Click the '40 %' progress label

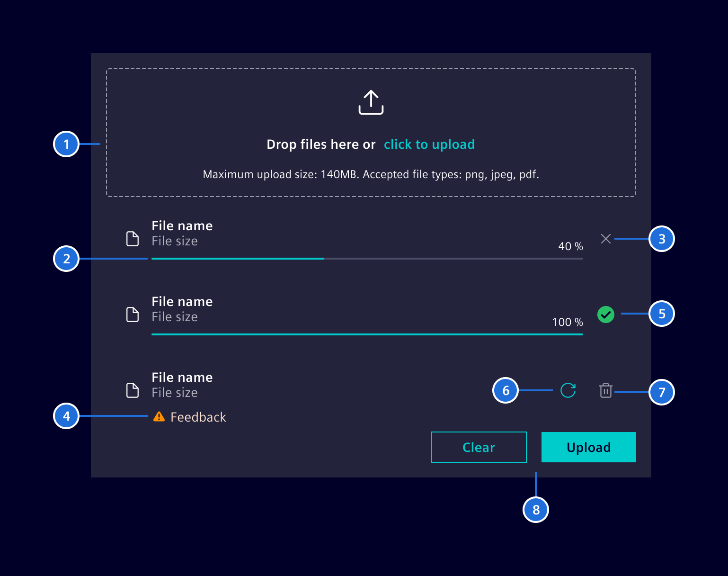570,246
